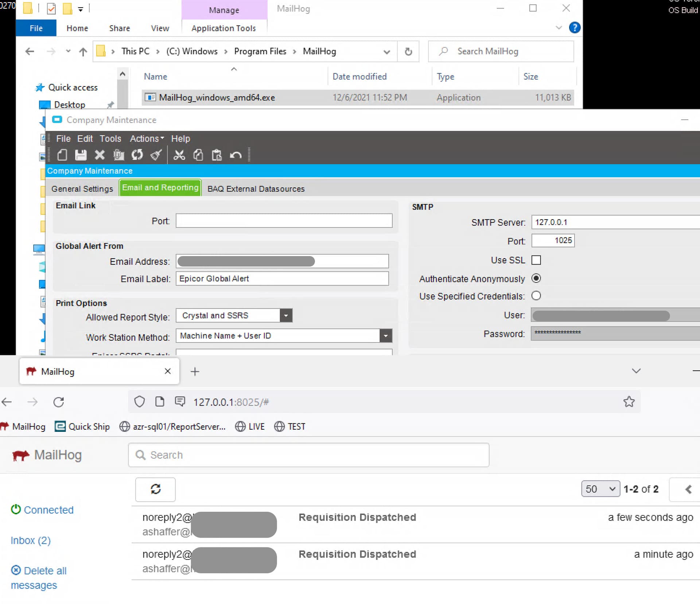Click the shield tracking protection icon in address bar
Screen dimensions: 700x604
click(140, 402)
